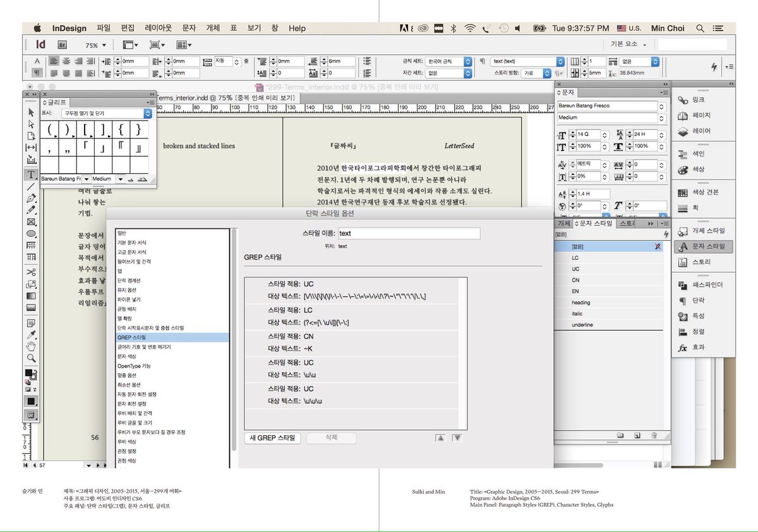Click the Wi-Fi icon in menu bar

tap(469, 28)
